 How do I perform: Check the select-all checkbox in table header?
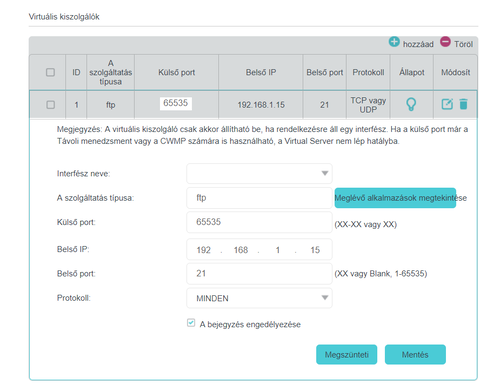coord(50,72)
